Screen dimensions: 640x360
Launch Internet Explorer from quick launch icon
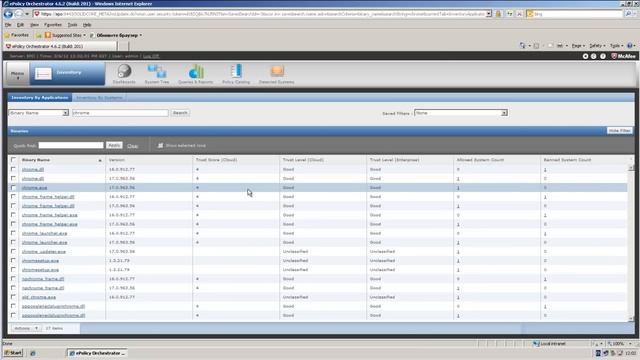point(33,353)
